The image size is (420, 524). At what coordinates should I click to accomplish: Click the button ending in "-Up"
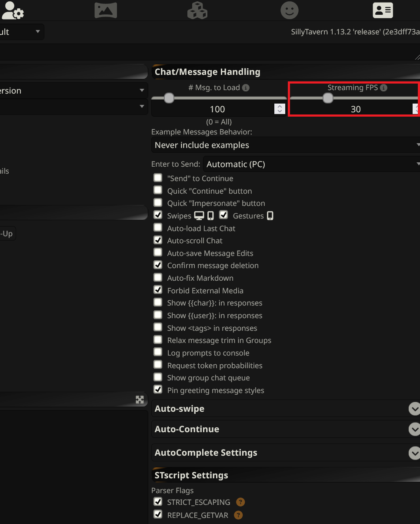(8, 234)
